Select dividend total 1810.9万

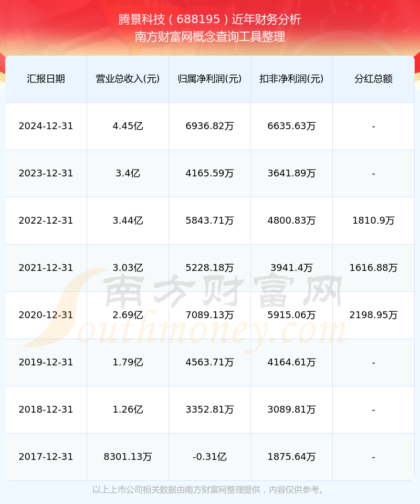[x=373, y=220]
